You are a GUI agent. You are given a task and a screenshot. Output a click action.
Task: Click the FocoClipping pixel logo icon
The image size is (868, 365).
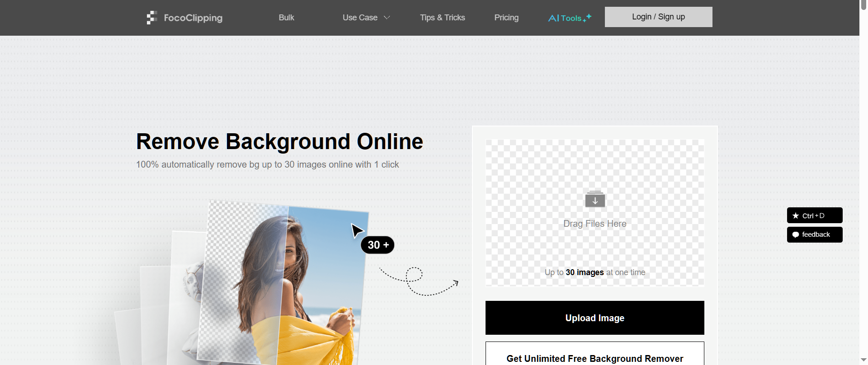[151, 18]
